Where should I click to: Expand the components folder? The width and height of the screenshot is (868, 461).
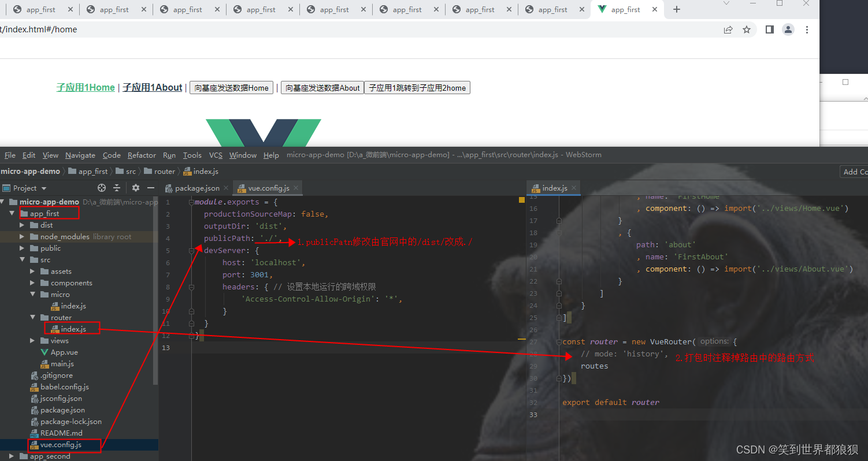pyautogui.click(x=33, y=282)
